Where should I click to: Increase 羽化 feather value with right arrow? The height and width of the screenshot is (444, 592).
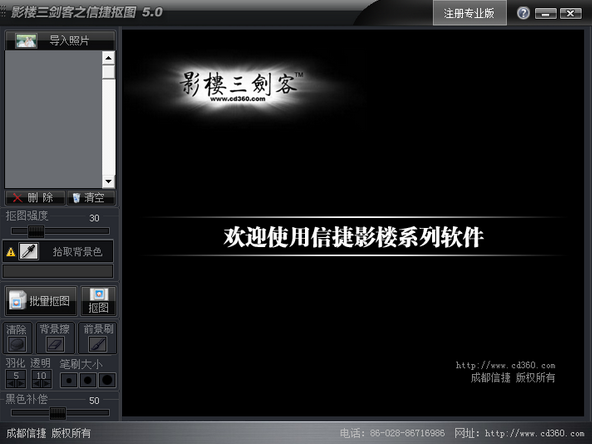point(21,384)
